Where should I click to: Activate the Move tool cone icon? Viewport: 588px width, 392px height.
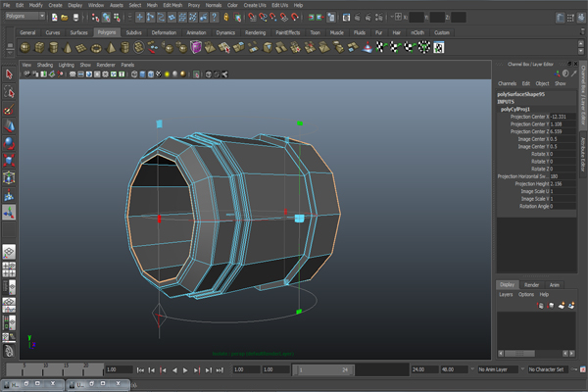[x=9, y=126]
